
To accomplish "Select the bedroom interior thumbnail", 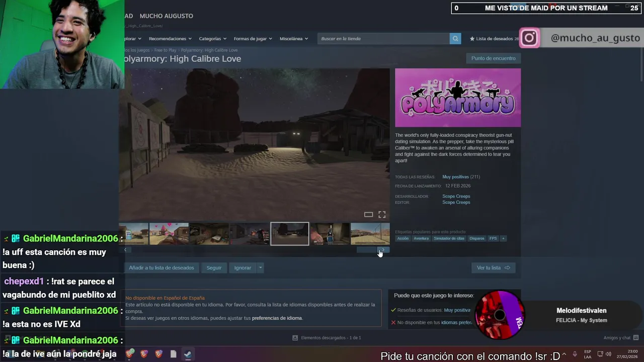I will click(209, 234).
